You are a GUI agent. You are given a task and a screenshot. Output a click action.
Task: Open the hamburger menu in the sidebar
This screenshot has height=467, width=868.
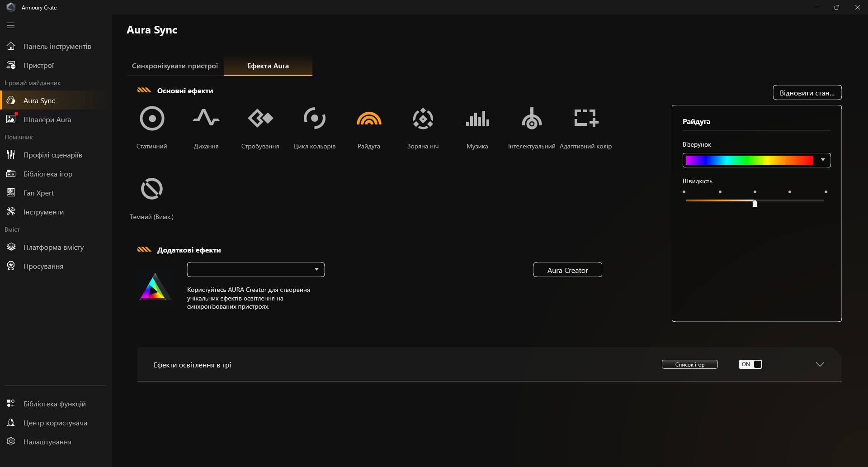tap(11, 26)
